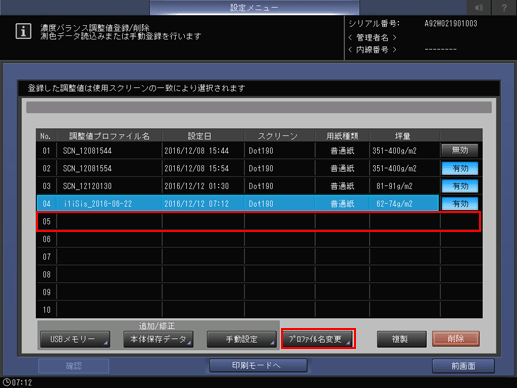This screenshot has width=517, height=388.
Task: Select row 03 SCN_12120130
Action: tap(238, 186)
